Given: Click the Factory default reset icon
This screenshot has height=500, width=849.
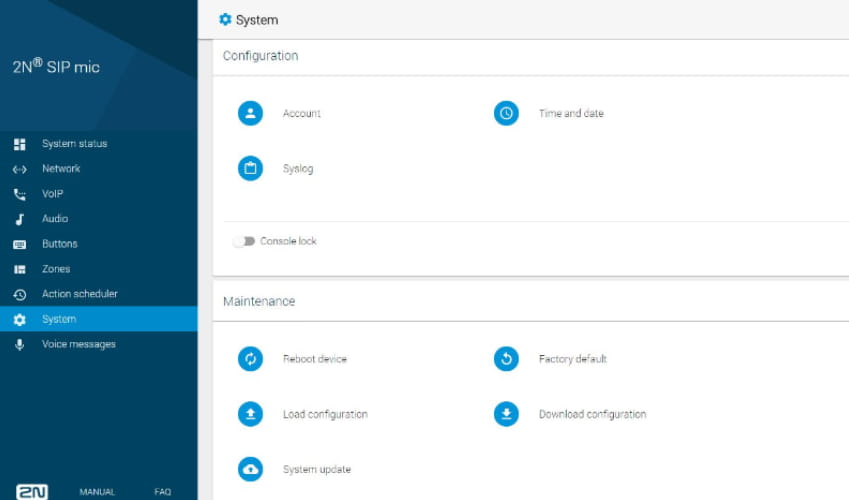Looking at the screenshot, I should (506, 359).
